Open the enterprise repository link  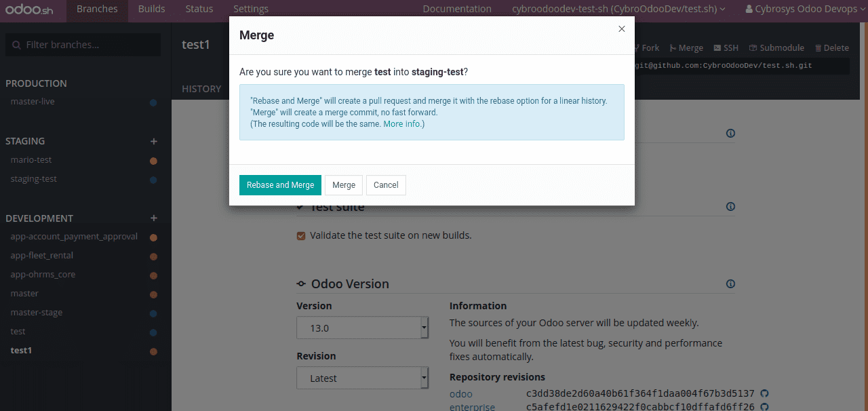point(472,407)
